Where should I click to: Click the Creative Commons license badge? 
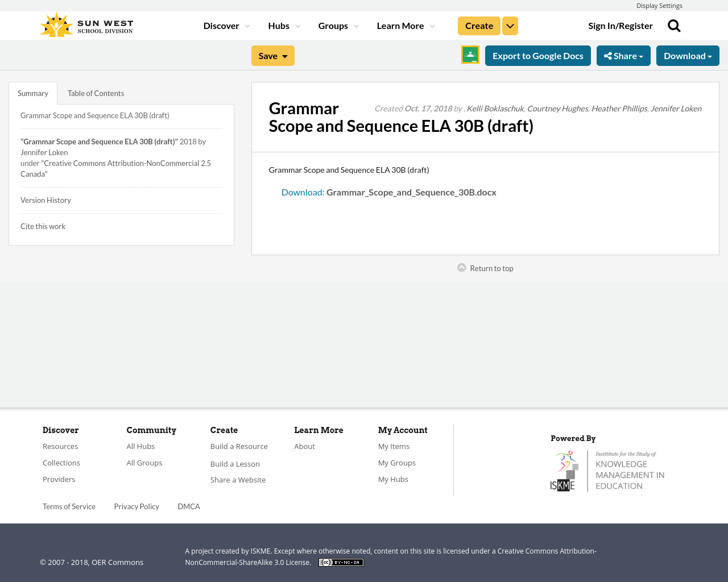pyautogui.click(x=341, y=562)
